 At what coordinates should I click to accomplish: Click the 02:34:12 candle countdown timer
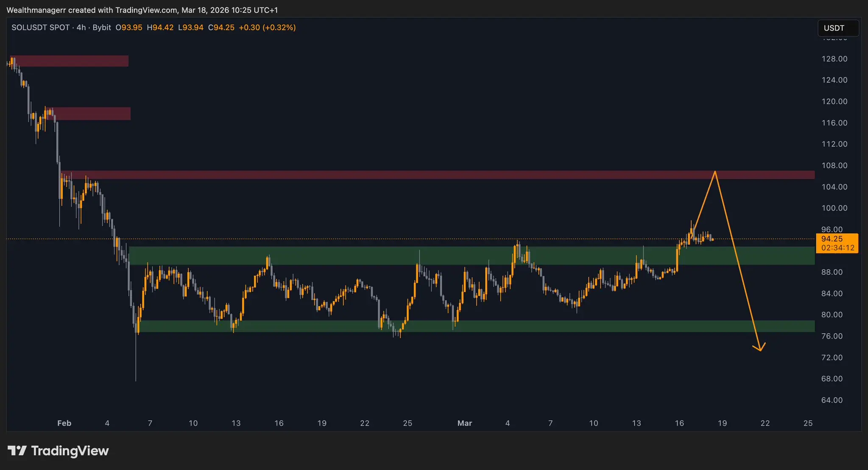point(837,248)
